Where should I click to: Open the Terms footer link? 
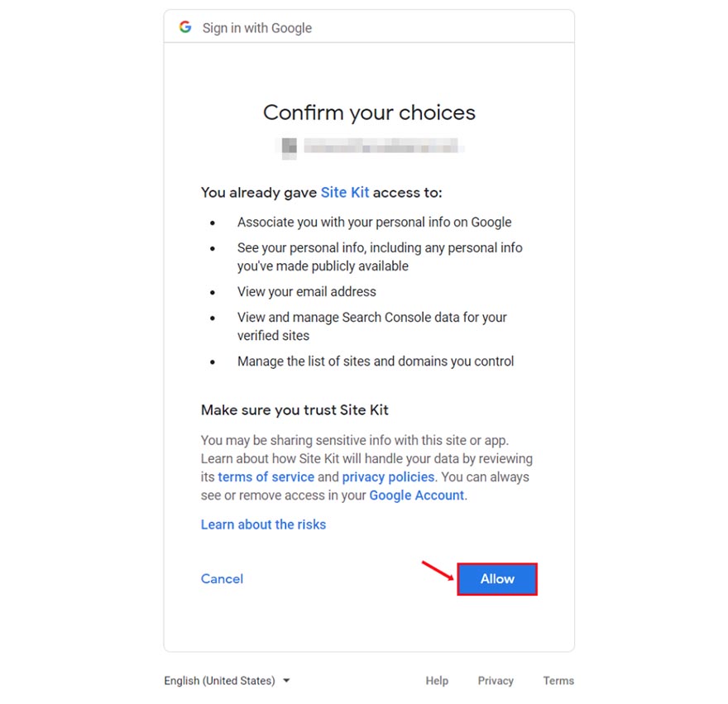(x=558, y=681)
